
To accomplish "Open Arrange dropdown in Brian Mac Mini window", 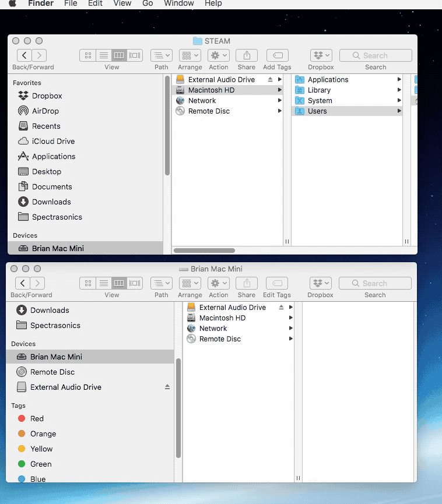I will [190, 283].
